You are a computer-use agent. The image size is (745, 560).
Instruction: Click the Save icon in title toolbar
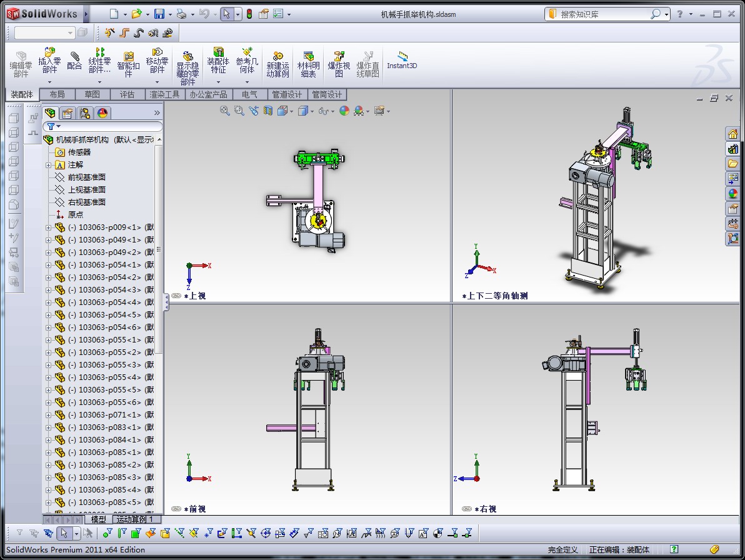coord(159,14)
